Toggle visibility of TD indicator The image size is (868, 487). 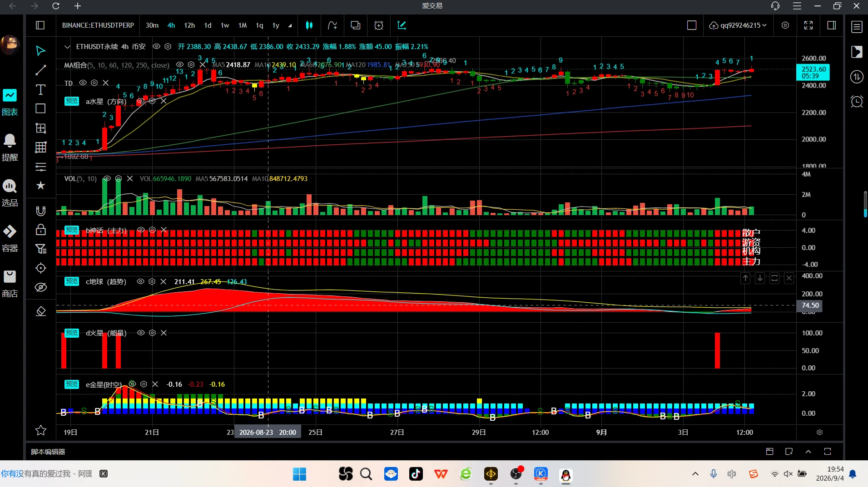pos(83,83)
